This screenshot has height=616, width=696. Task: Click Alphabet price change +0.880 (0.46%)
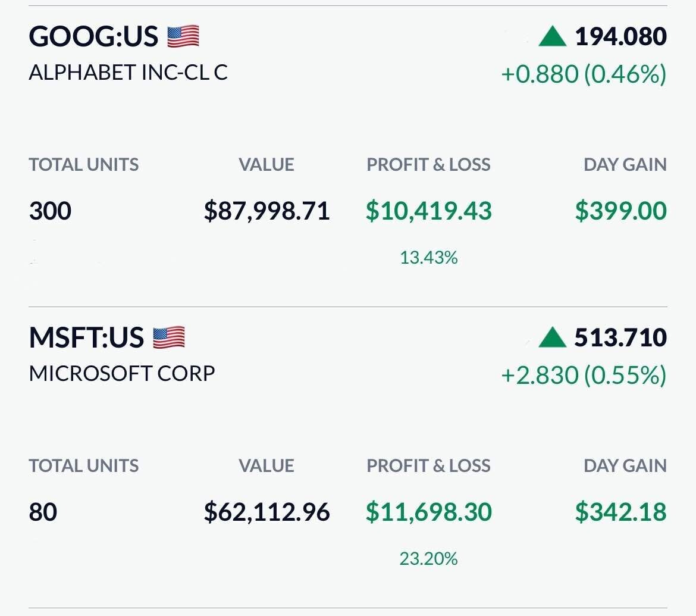tap(584, 74)
